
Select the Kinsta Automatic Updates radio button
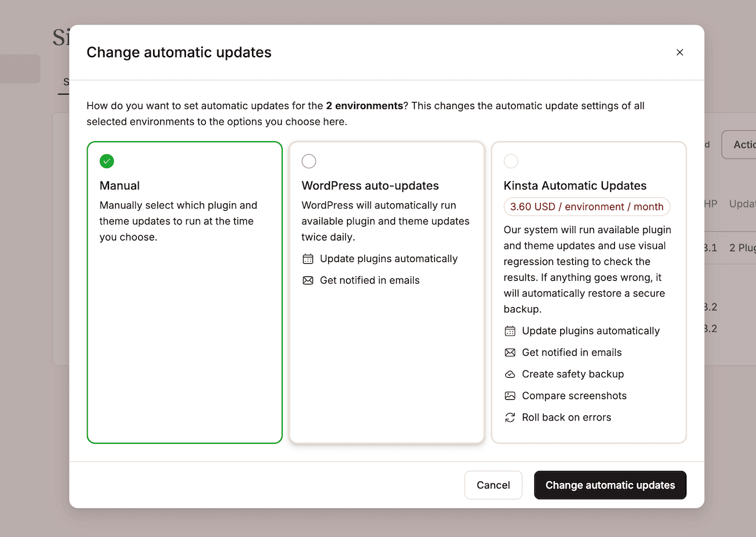pos(511,161)
